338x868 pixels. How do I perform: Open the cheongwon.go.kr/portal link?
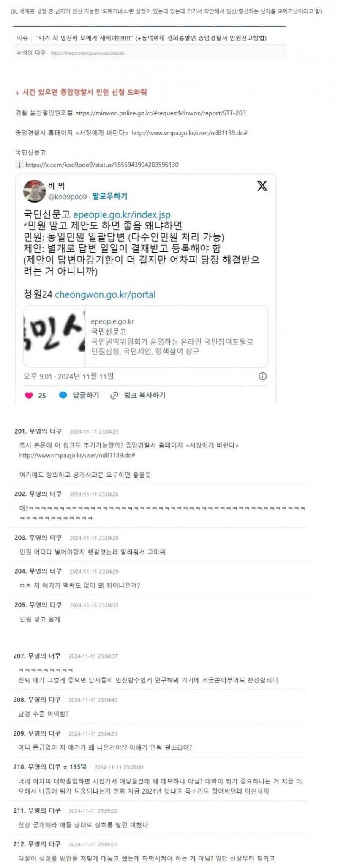105,294
